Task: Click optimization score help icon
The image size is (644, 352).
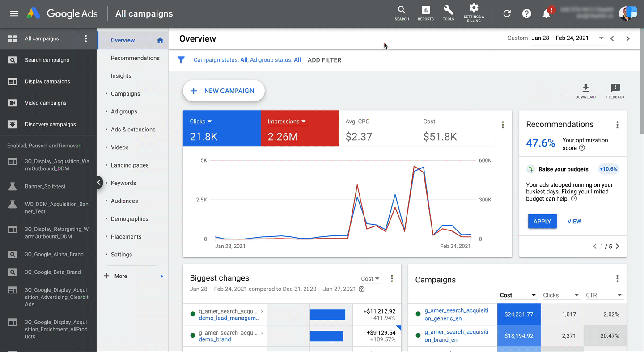Action: coord(582,148)
